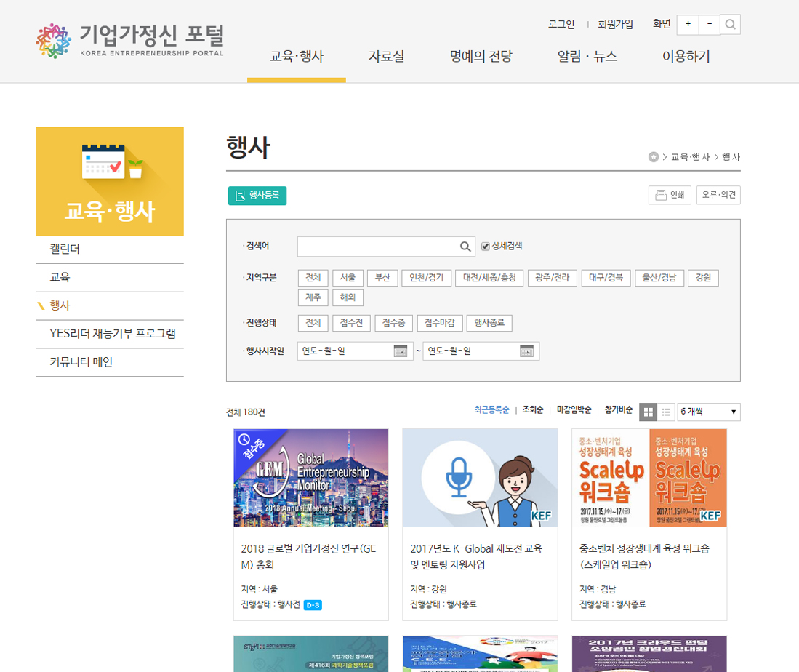Sort by 마감임박순
Image resolution: width=799 pixels, height=672 pixels.
574,410
